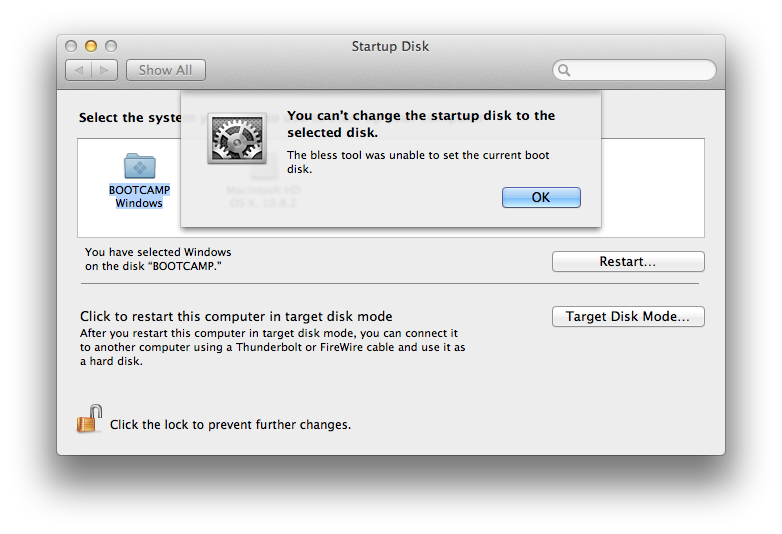This screenshot has height=534, width=782.
Task: Dismiss the alert with OK
Action: point(541,197)
